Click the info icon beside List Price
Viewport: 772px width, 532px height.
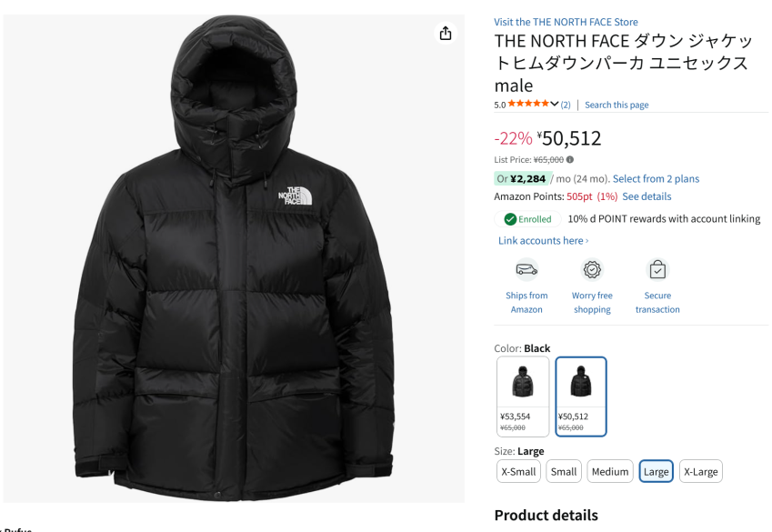point(570,159)
